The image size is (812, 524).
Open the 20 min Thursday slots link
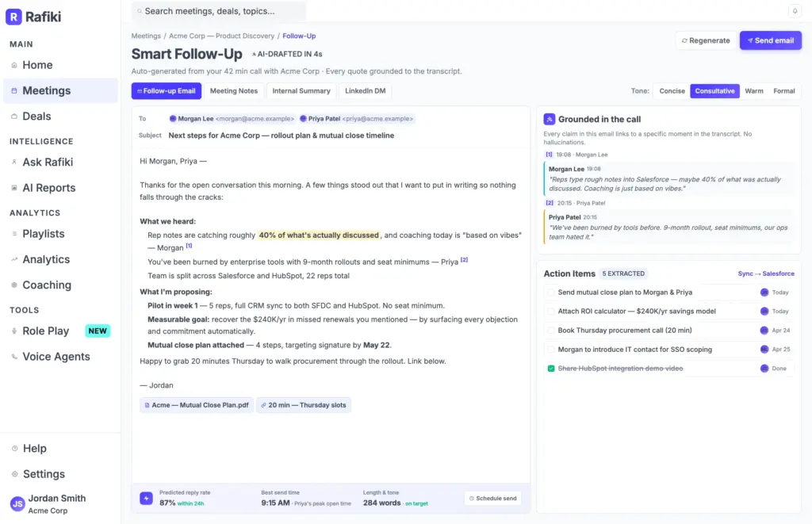[304, 405]
